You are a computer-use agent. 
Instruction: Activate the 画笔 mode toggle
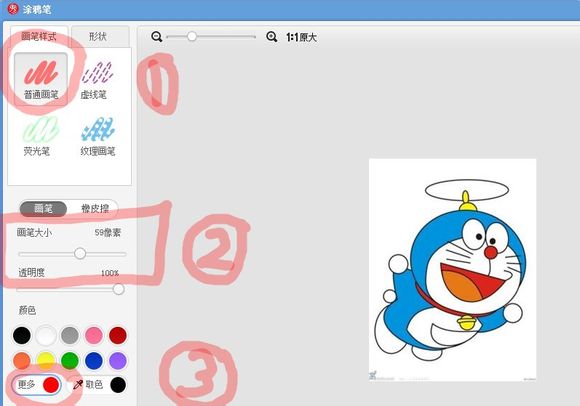click(43, 209)
